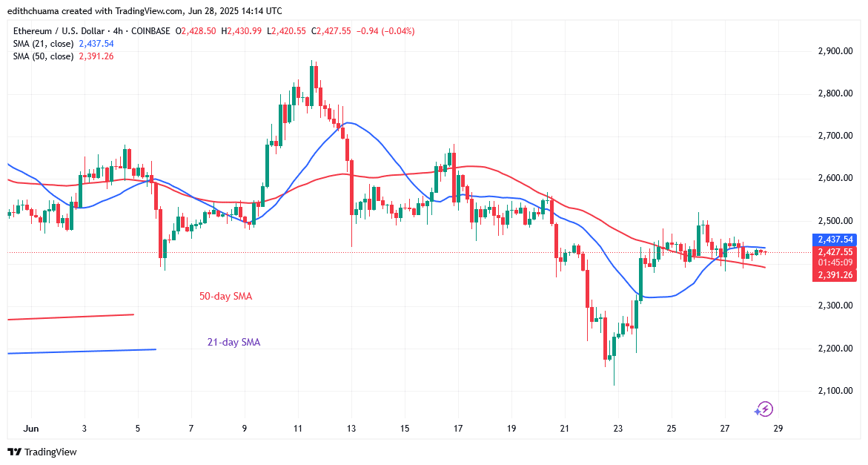
Task: Click the SMA 21 value 2,437.54 in legend
Action: (x=96, y=44)
